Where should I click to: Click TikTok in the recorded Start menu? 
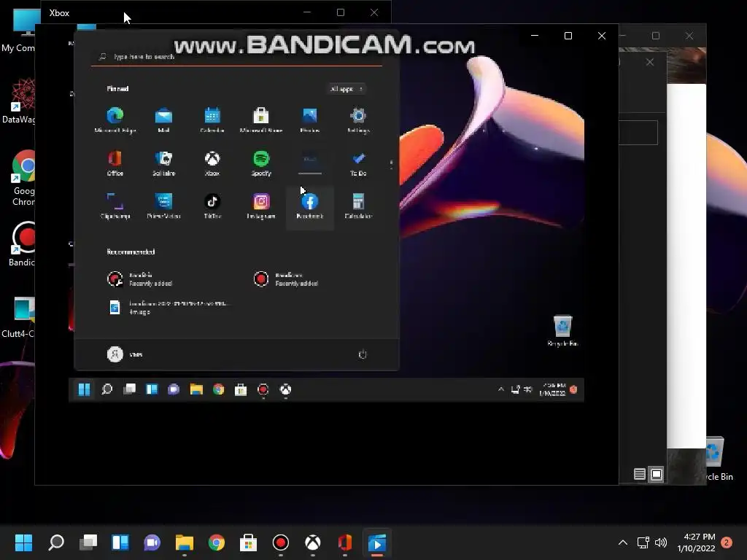click(x=212, y=206)
